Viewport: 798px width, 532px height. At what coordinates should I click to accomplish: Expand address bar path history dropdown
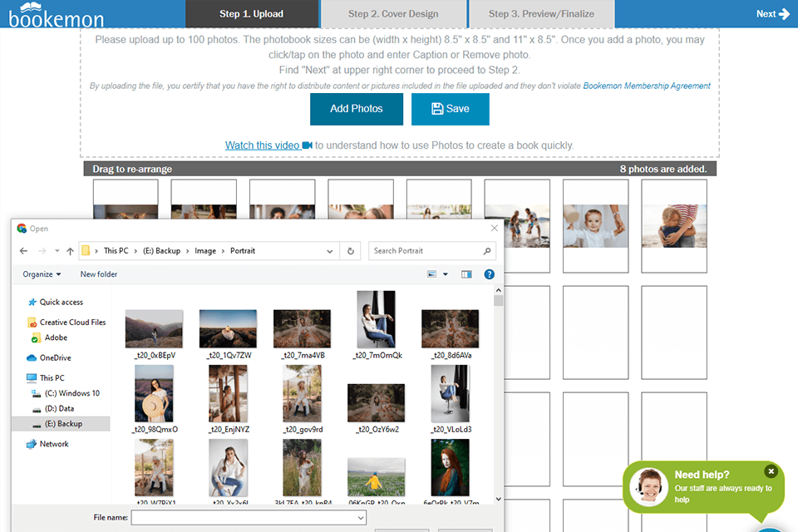(330, 251)
